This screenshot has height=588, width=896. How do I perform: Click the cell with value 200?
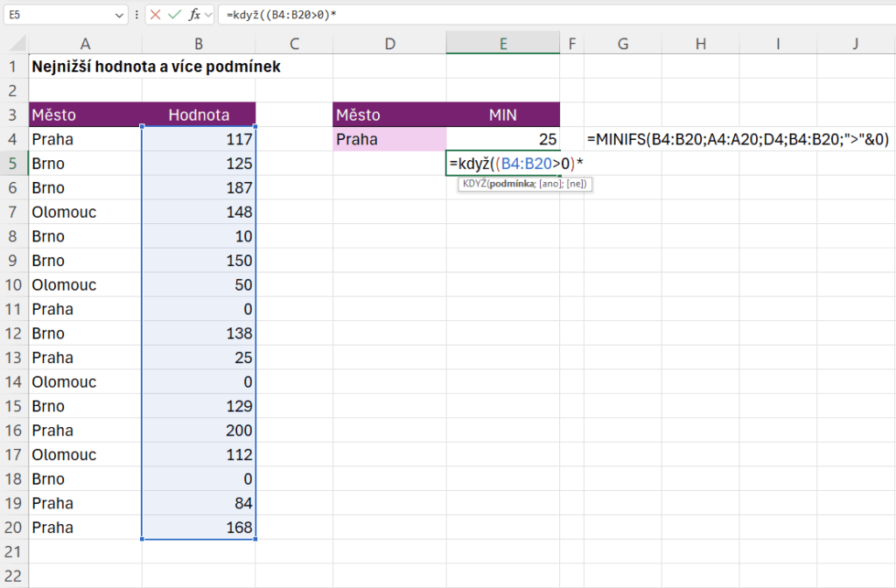coord(199,430)
